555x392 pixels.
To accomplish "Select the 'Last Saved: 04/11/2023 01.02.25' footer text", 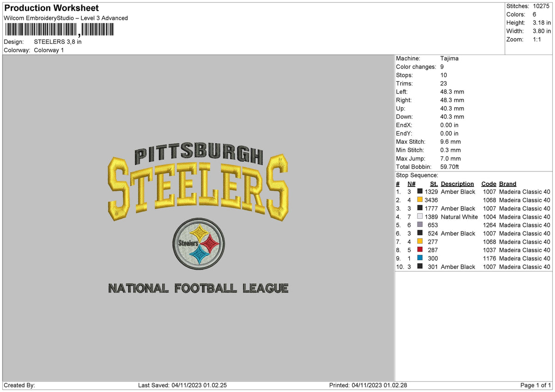I will coord(182,385).
